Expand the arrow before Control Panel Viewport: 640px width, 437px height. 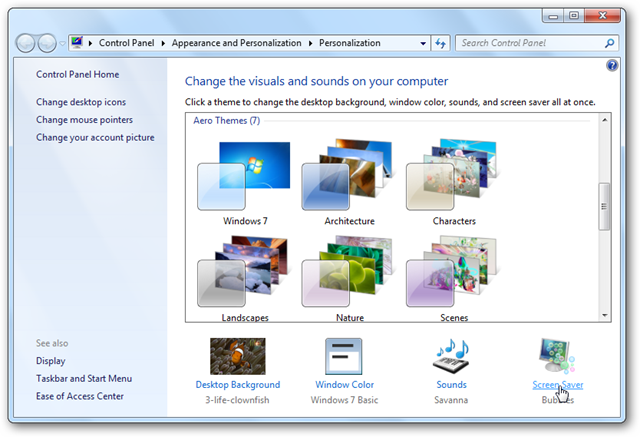point(90,43)
